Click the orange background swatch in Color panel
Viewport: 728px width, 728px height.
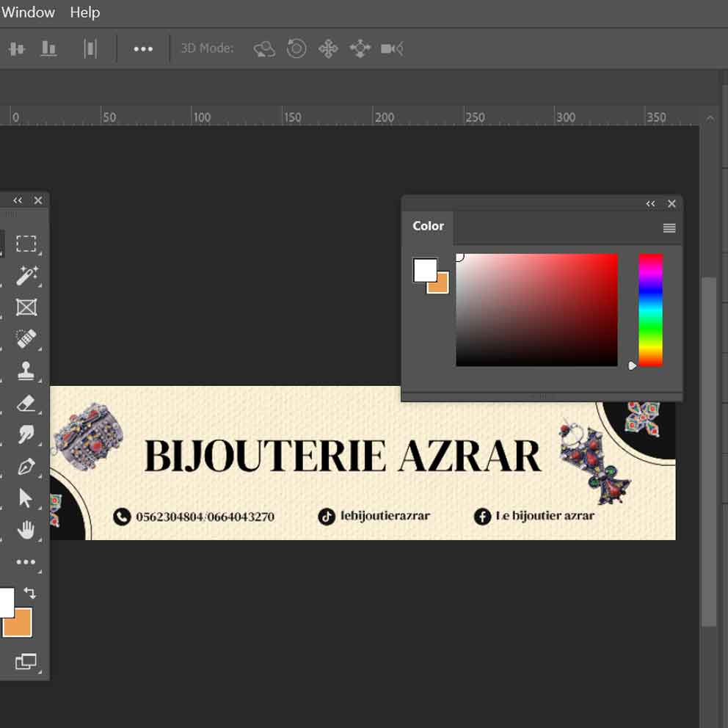click(440, 285)
